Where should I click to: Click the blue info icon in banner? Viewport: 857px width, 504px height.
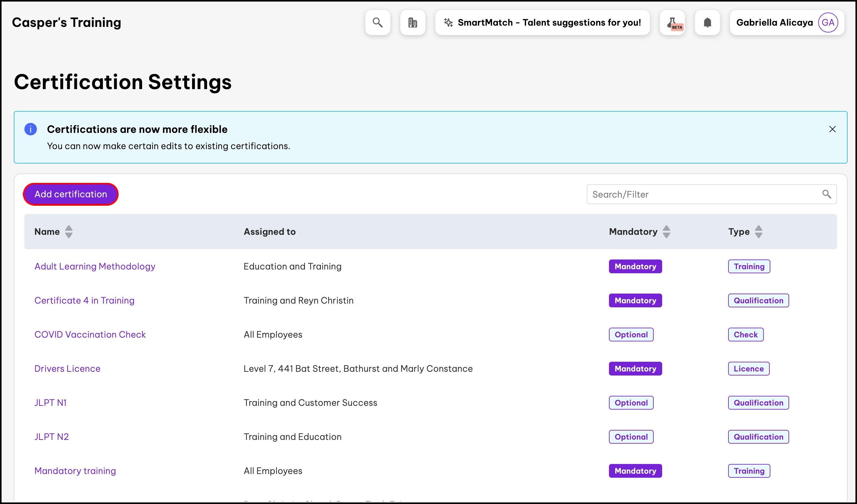pos(31,129)
